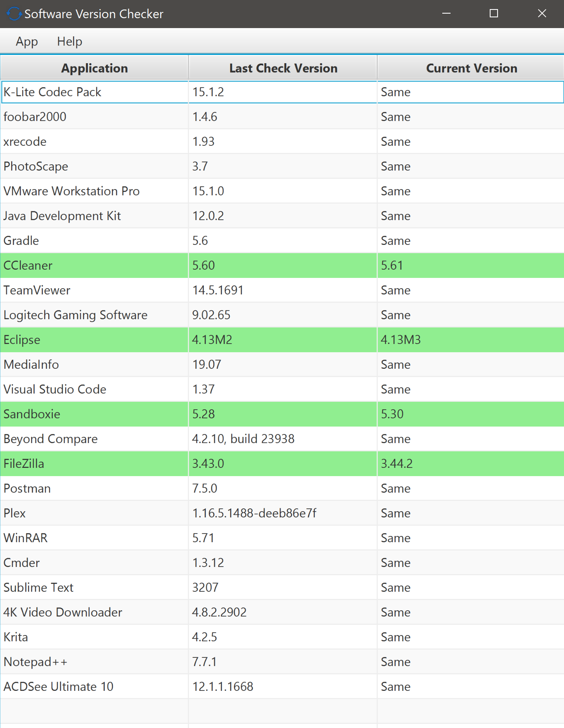Click Eclipse current version 4.13M3

[x=471, y=340]
